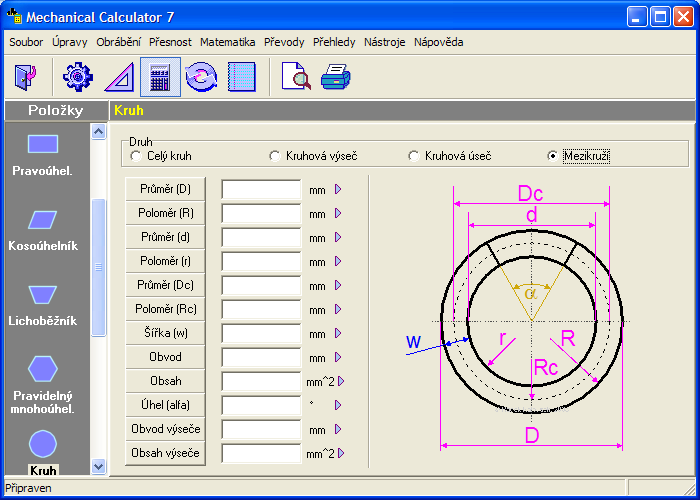Click the Položky scrollbar up arrow

pos(99,132)
